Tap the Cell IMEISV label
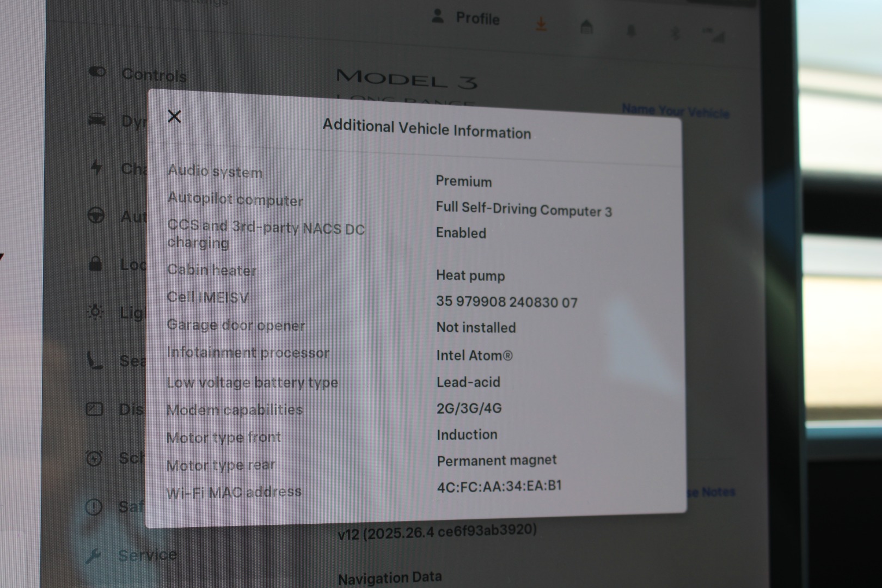 (208, 297)
